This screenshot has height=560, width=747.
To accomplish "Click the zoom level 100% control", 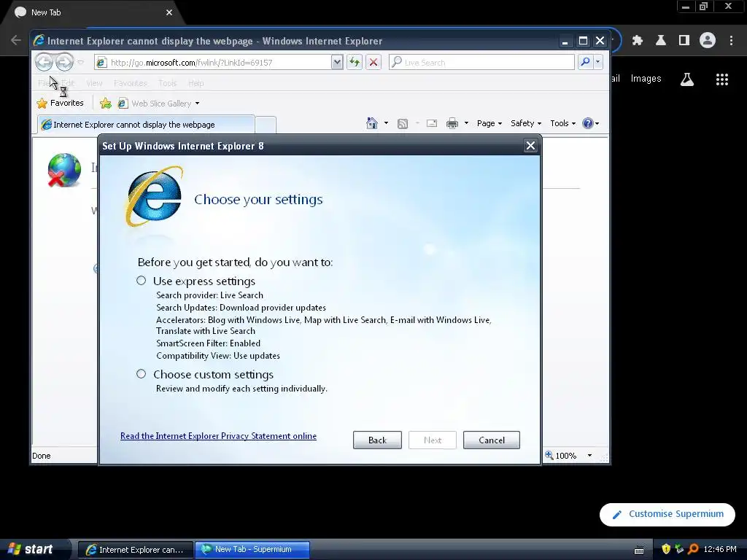I will point(561,456).
